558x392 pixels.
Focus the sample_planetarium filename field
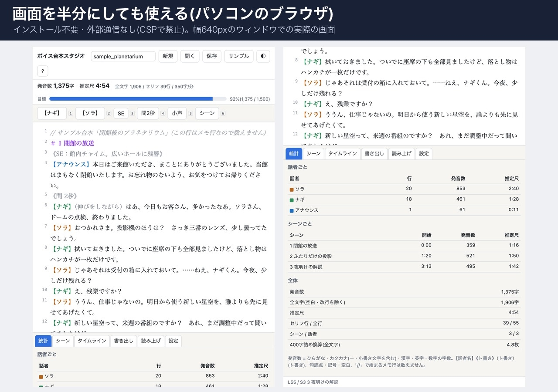coord(123,56)
